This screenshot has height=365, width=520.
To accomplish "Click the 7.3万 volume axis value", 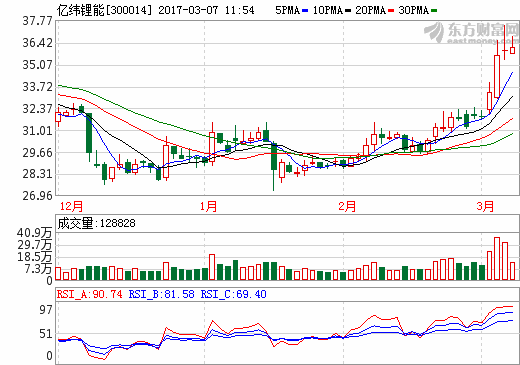I will pos(39,269).
